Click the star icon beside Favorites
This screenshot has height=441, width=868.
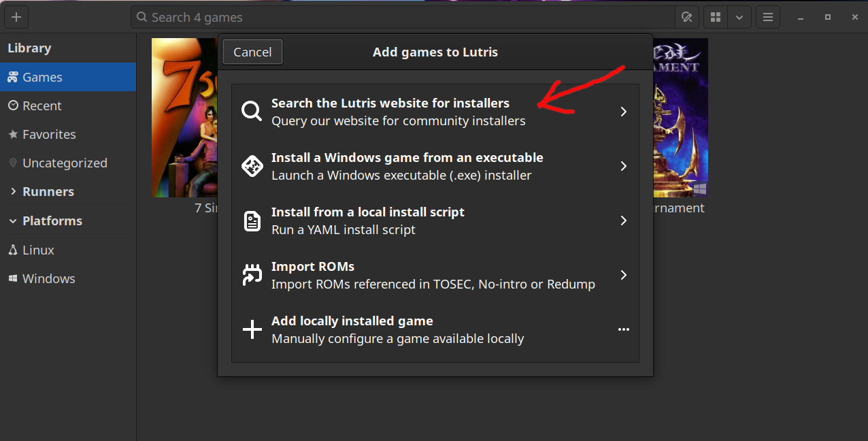point(13,134)
